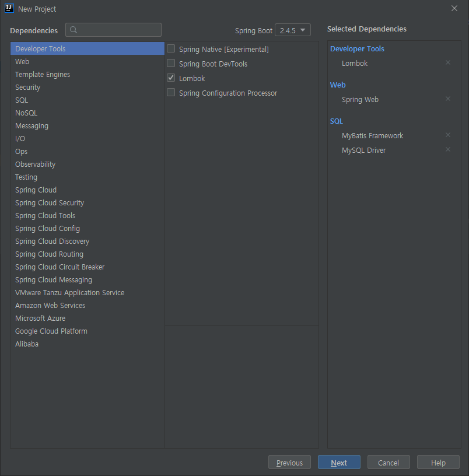Choose Spring Cloud Routing category
The image size is (469, 476).
87,254
